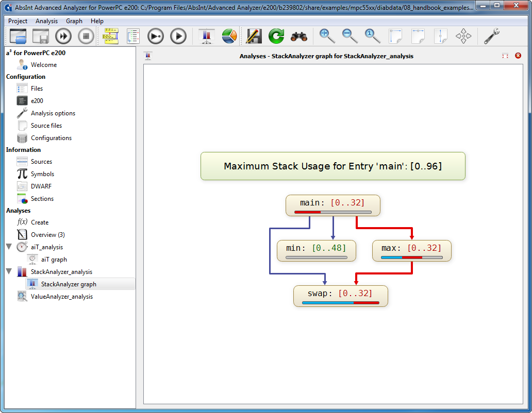Select the e200 configuration entry
The height and width of the screenshot is (413, 532).
pos(37,100)
